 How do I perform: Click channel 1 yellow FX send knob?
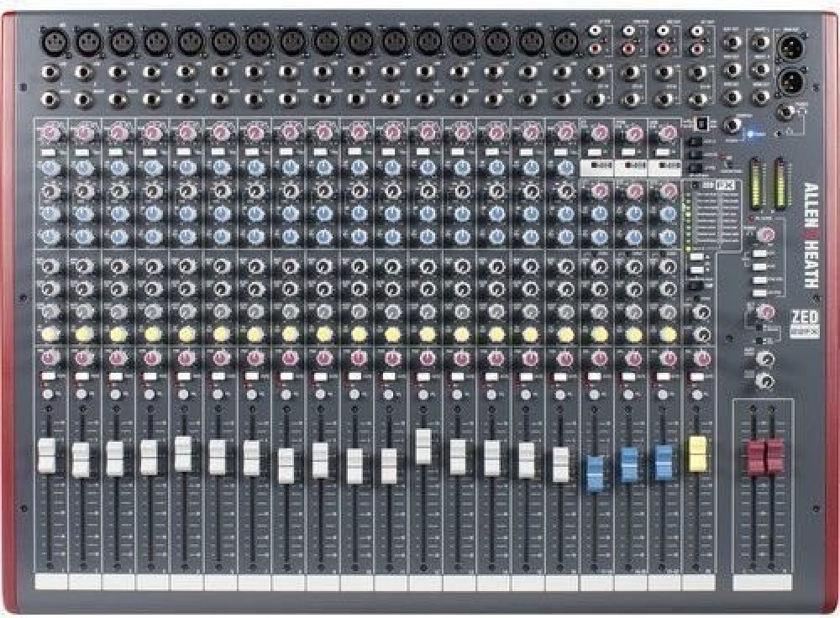pyautogui.click(x=50, y=334)
